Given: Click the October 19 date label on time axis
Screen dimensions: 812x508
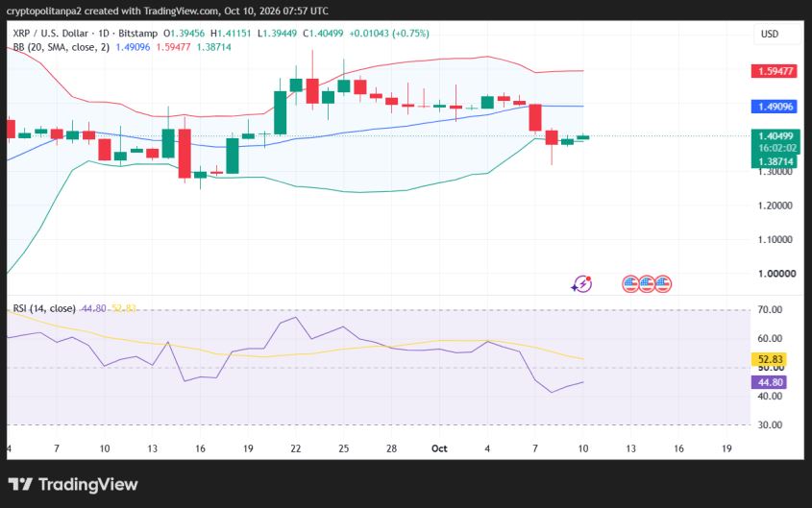Looking at the screenshot, I should pyautogui.click(x=726, y=448).
